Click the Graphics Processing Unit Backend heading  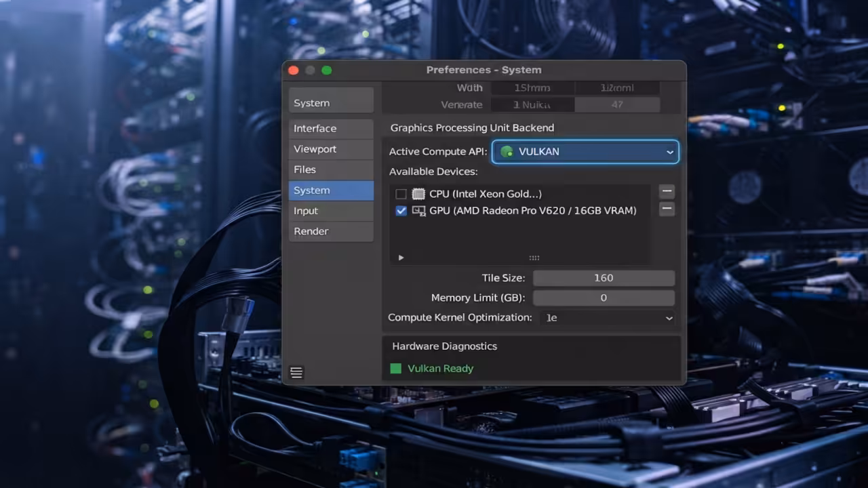point(472,127)
